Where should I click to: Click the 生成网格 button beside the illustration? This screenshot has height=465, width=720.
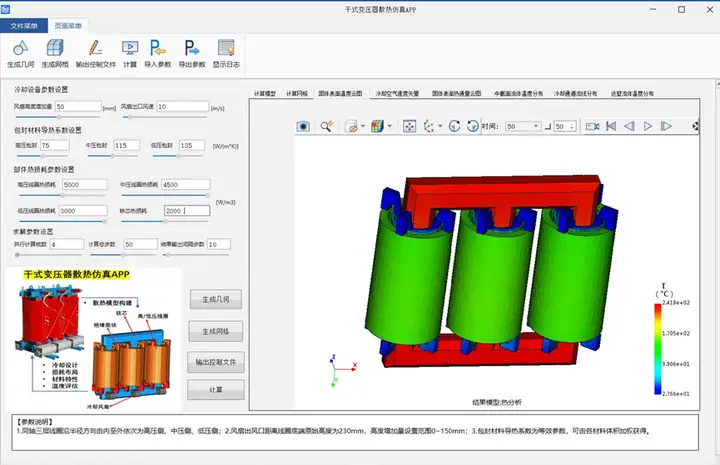pyautogui.click(x=216, y=331)
